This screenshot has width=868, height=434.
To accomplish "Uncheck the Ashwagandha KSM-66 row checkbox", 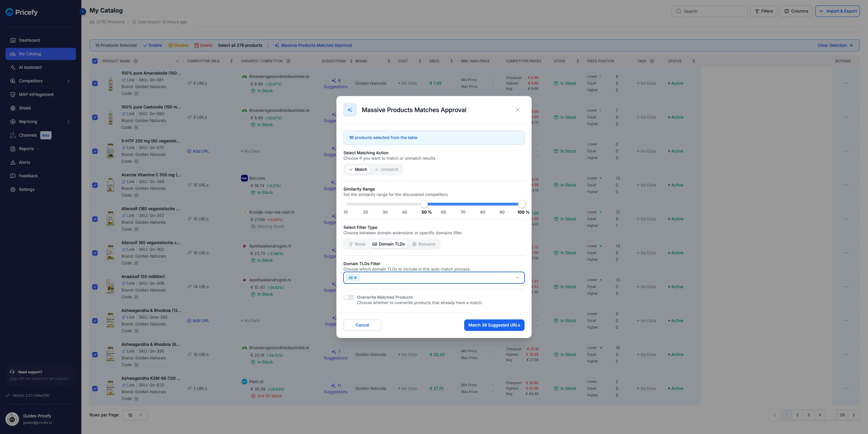I will click(x=95, y=389).
